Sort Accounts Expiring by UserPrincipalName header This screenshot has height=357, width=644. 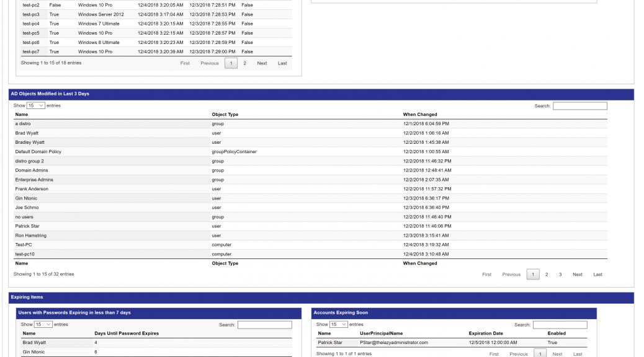[x=381, y=333]
